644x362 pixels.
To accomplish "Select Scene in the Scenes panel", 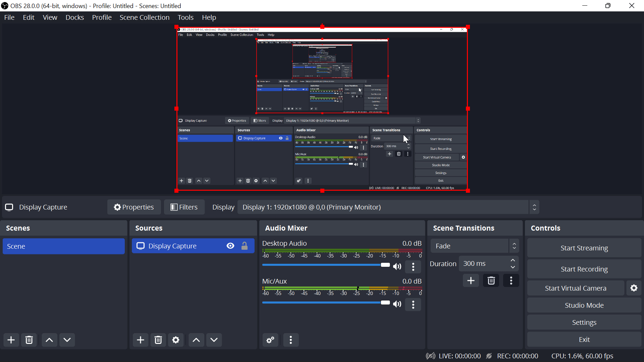I will pos(64,246).
